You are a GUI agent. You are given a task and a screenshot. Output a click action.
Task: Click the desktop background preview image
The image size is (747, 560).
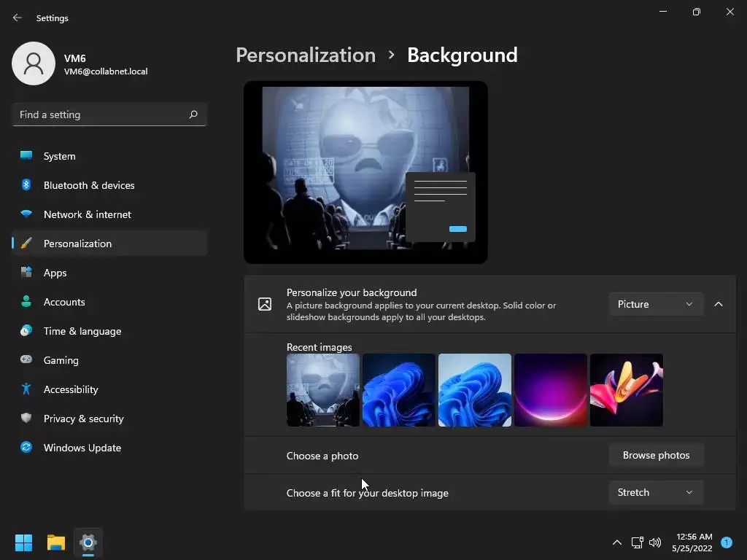coord(365,172)
